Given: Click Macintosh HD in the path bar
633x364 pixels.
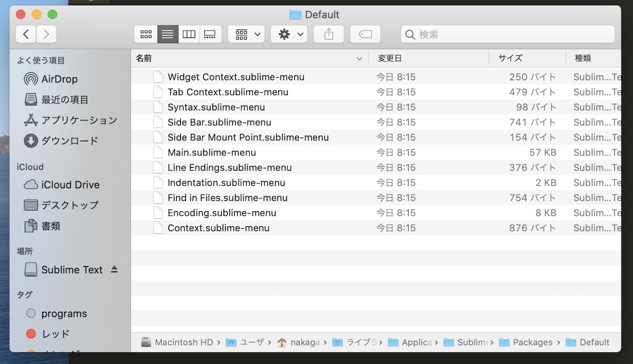Looking at the screenshot, I should pos(177,342).
